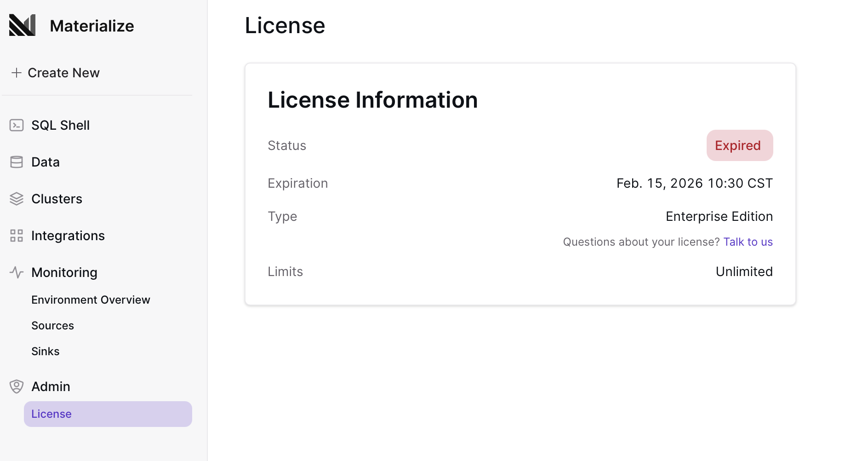
Task: Click the Integrations grid icon
Action: (x=17, y=236)
